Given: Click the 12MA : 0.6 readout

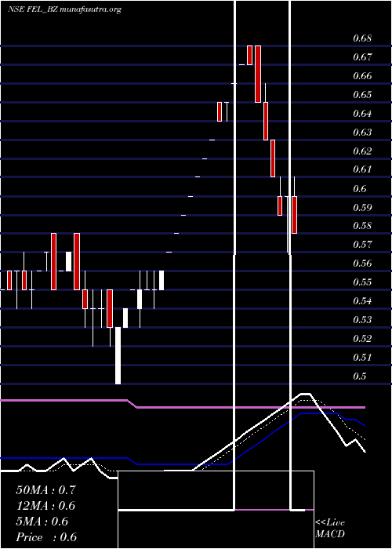Looking at the screenshot, I should coord(45,506).
